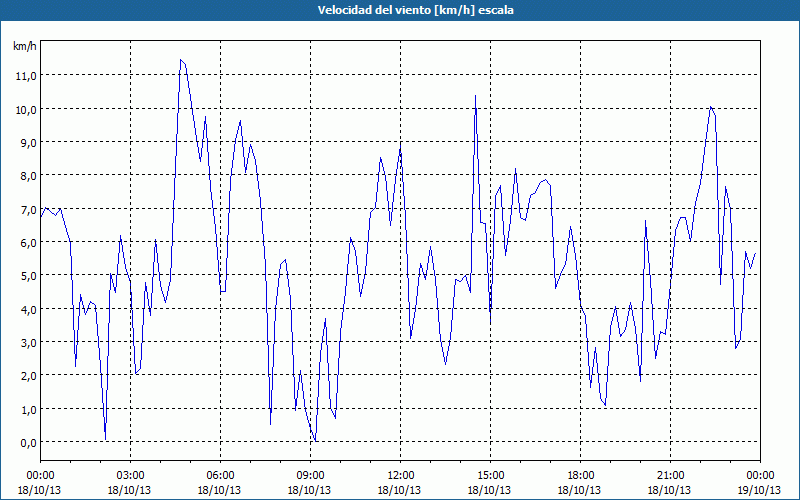Click the '06:00' time axis label
Screen dimensions: 800x500
pyautogui.click(x=220, y=476)
